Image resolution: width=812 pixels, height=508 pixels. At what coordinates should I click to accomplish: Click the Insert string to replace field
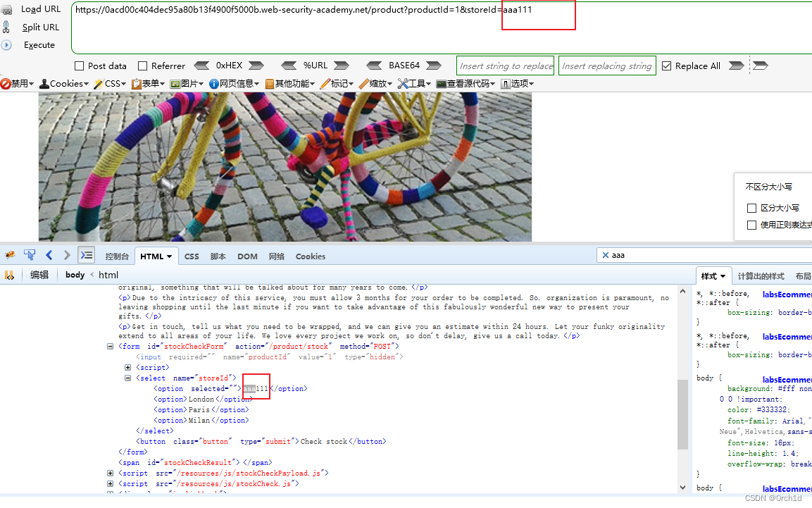coord(506,66)
